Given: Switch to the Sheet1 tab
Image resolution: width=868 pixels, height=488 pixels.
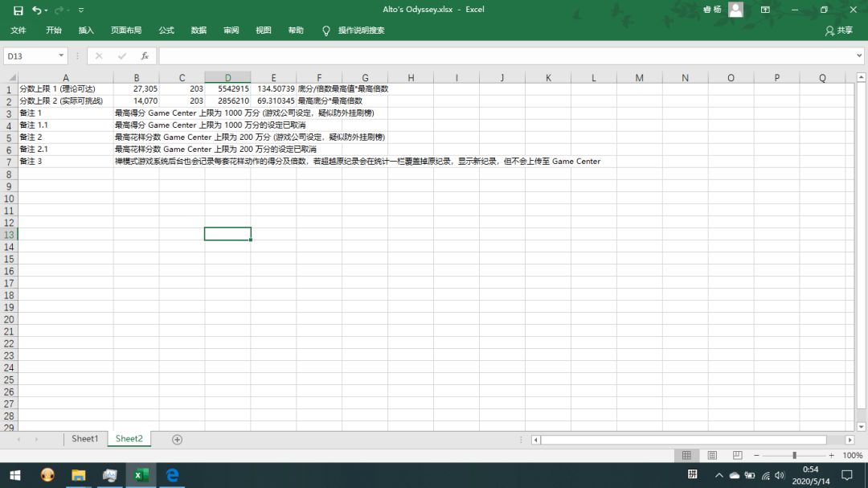Looking at the screenshot, I should [x=84, y=439].
